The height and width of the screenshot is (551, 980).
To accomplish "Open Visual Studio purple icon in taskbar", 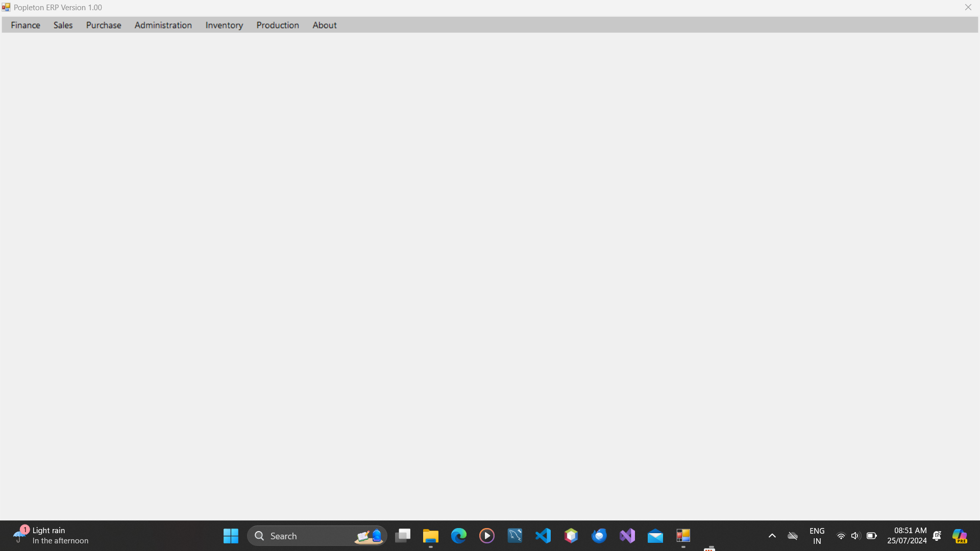I will pos(627,536).
